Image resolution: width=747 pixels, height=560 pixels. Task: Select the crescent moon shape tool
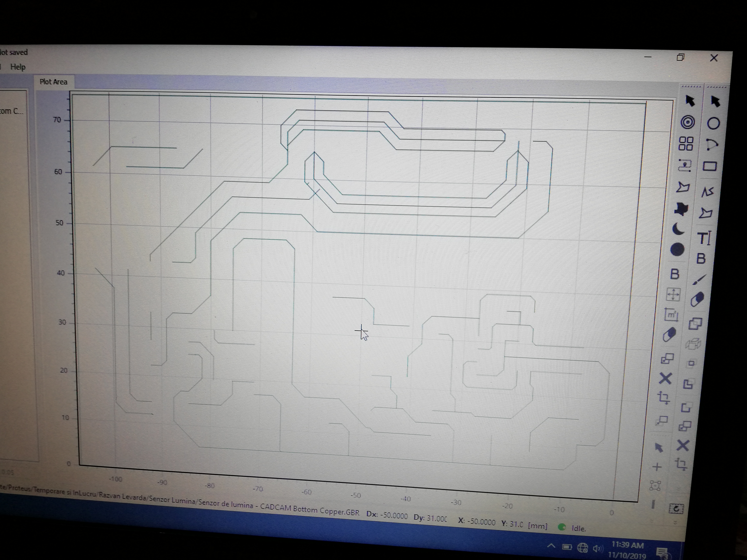[x=678, y=229]
